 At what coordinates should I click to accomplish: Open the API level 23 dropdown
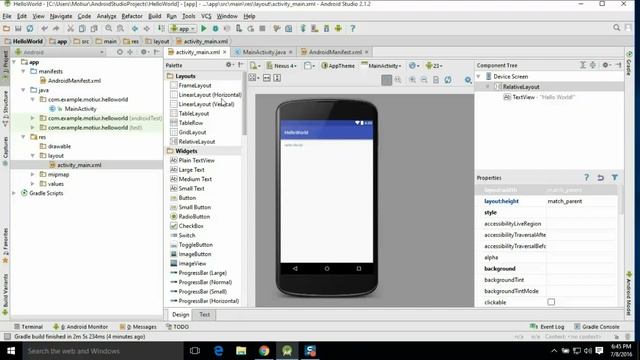tap(434, 66)
